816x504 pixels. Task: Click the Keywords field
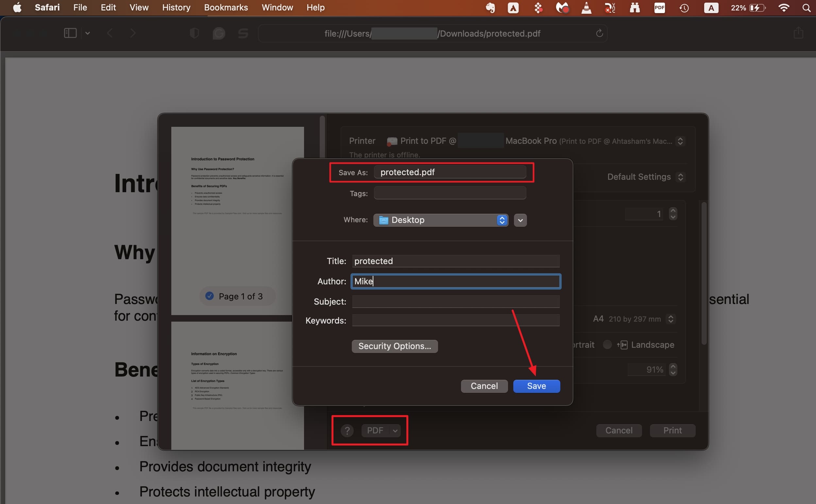click(x=456, y=320)
